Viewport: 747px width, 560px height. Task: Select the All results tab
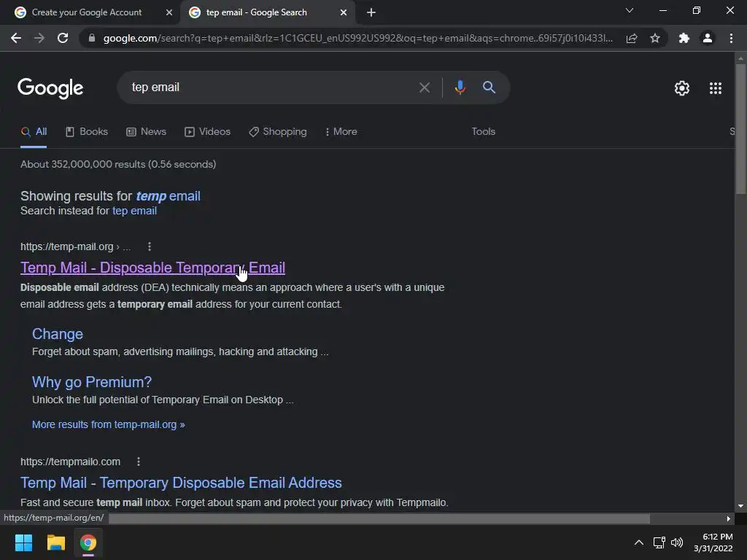pyautogui.click(x=34, y=131)
